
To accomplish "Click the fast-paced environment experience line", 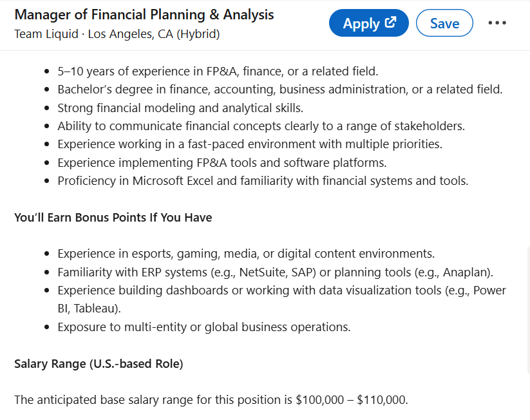I will pos(250,144).
